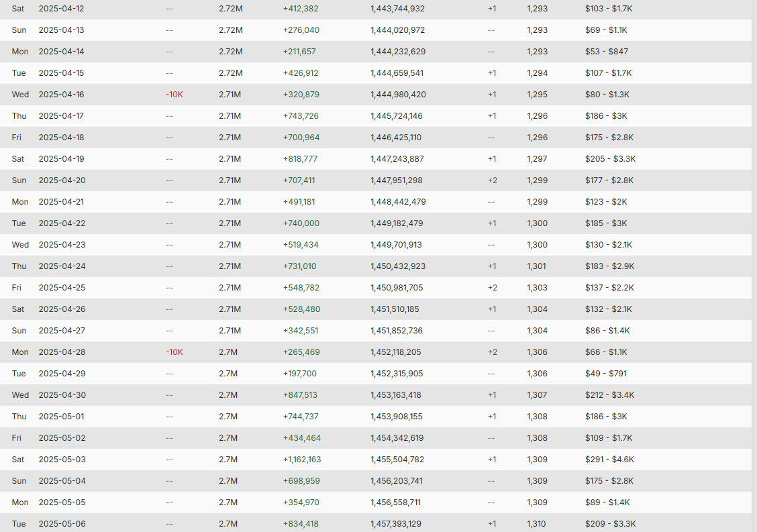Select total views 1,445,724,146
The height and width of the screenshot is (532, 757).
397,116
